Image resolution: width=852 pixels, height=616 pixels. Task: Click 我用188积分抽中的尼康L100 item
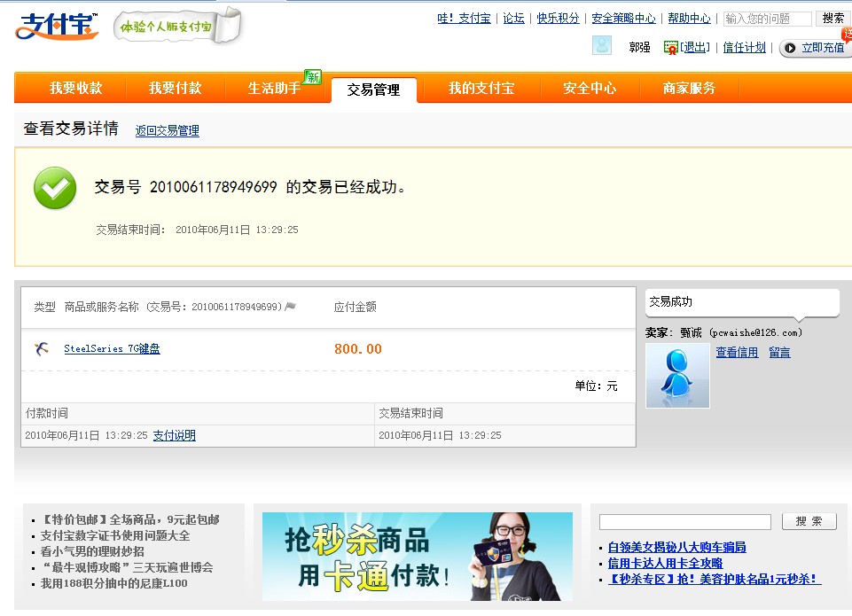[113, 583]
